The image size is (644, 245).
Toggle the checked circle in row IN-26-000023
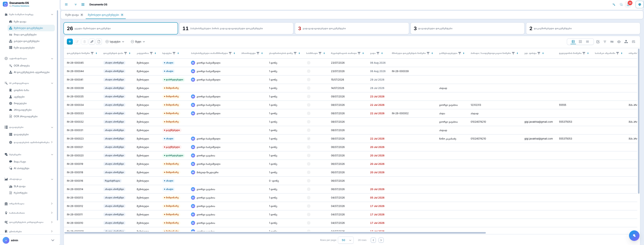(309, 139)
